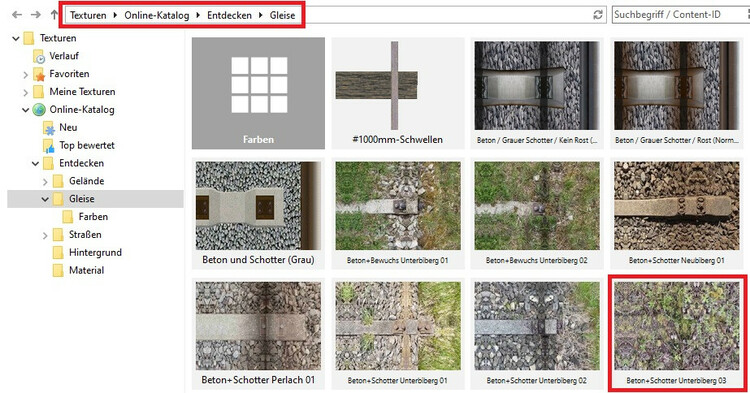The height and width of the screenshot is (393, 750).
Task: Go up one level with the up arrow
Action: 54,15
